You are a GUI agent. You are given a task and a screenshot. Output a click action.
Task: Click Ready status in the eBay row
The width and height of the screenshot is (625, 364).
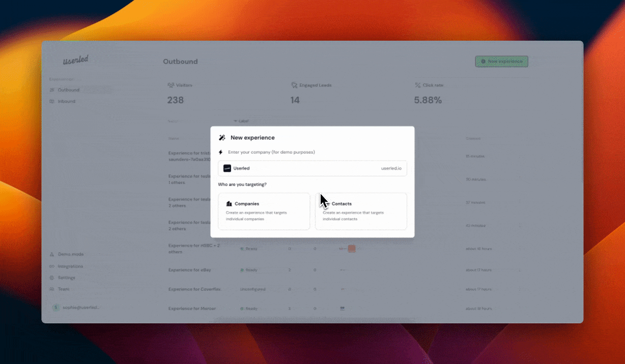(x=249, y=270)
